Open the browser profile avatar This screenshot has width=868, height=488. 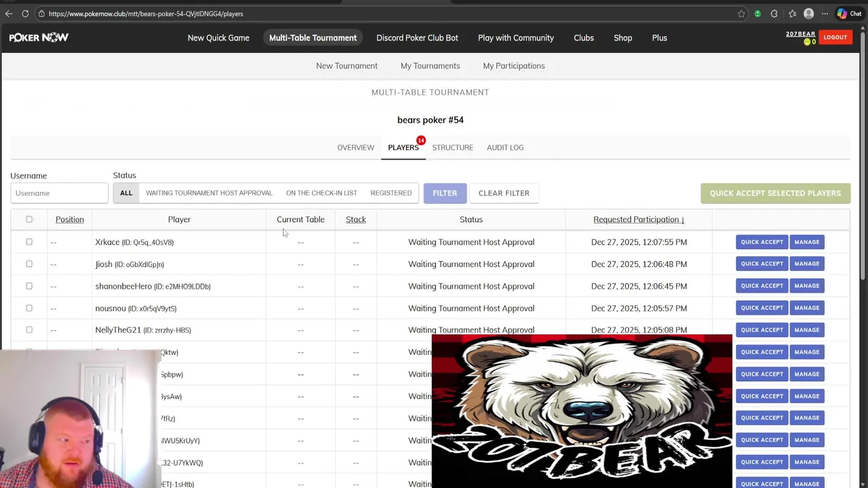point(808,14)
